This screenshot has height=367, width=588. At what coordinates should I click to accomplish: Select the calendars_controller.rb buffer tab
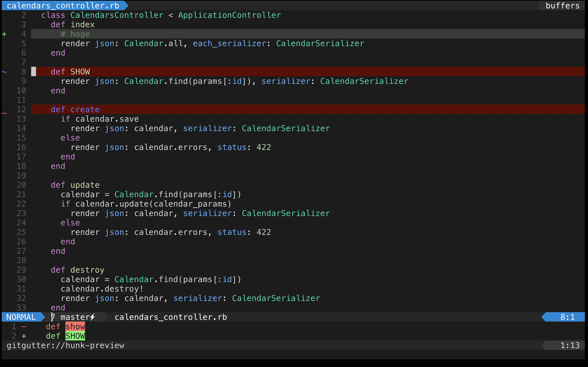63,5
